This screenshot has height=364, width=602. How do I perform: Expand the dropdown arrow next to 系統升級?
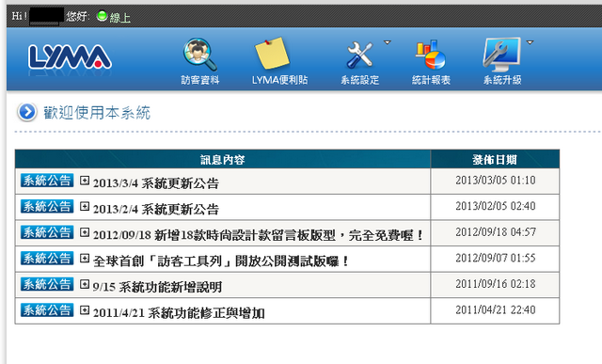(530, 42)
